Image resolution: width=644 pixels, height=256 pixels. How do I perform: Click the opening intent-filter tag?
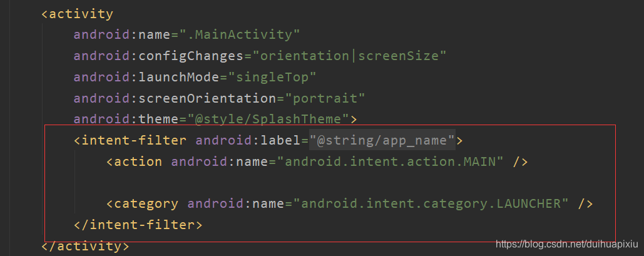130,141
